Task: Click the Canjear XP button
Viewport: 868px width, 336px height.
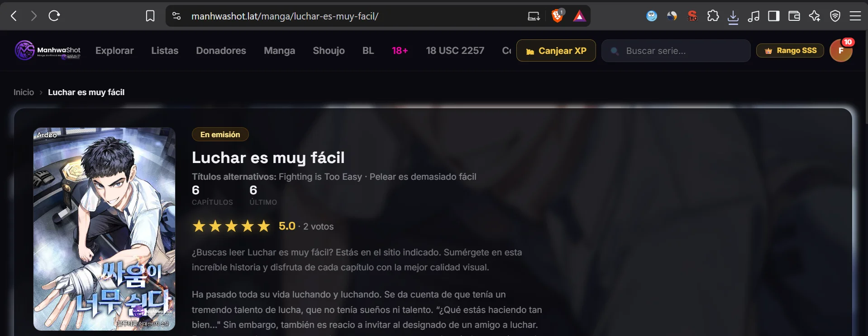Action: [556, 51]
